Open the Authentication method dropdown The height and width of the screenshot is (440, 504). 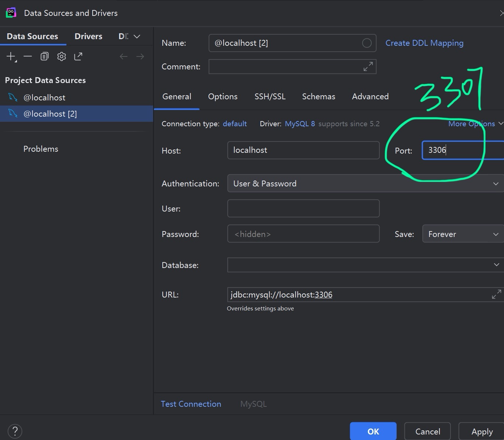pyautogui.click(x=496, y=183)
